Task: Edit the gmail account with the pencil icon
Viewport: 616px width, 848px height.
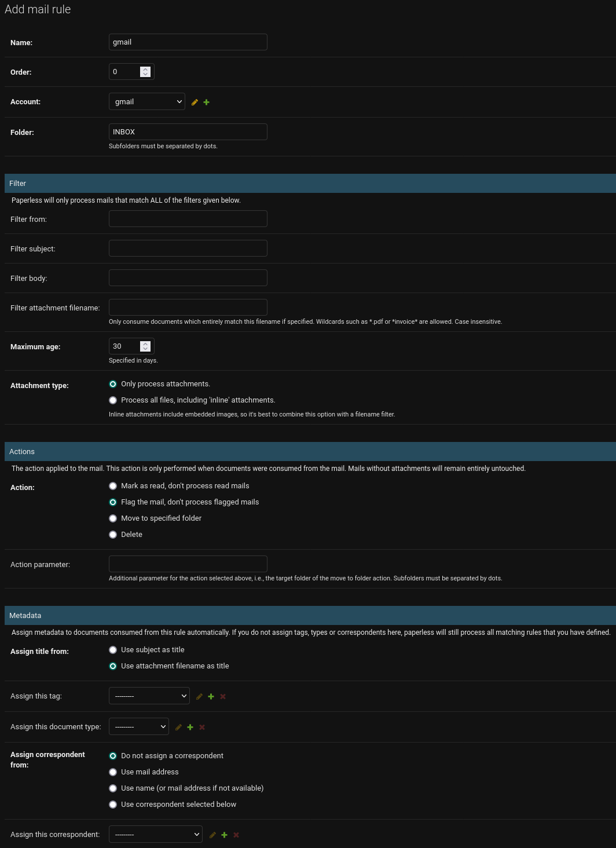Action: coord(195,102)
